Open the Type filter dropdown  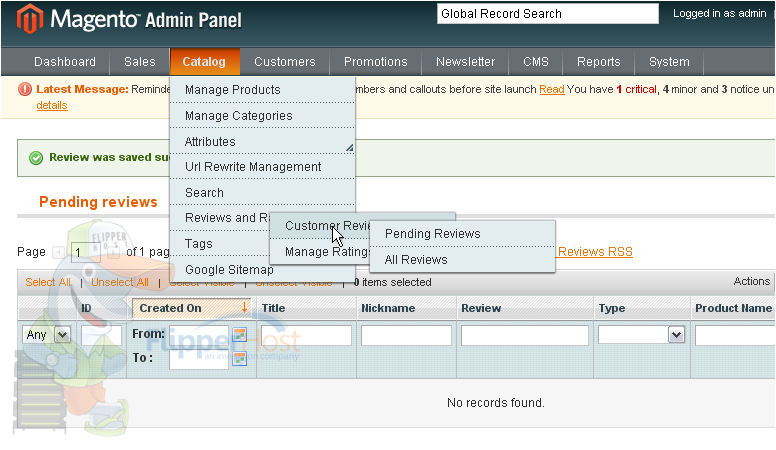[x=641, y=335]
